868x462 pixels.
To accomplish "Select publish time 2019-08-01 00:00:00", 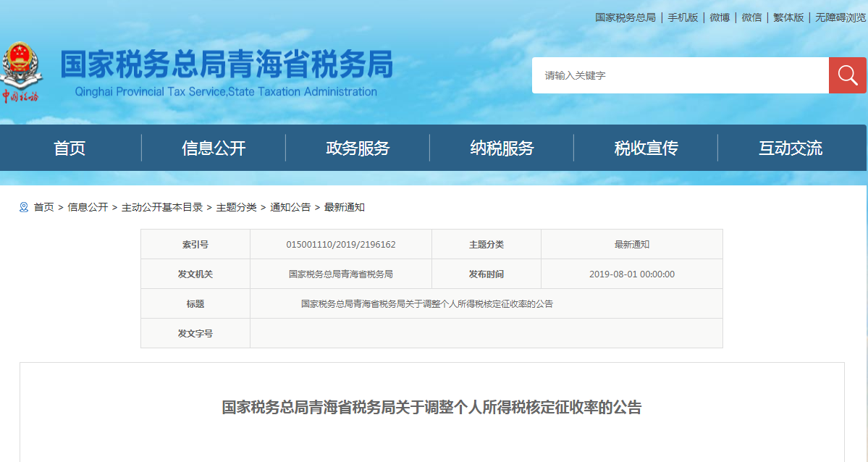I will point(631,274).
